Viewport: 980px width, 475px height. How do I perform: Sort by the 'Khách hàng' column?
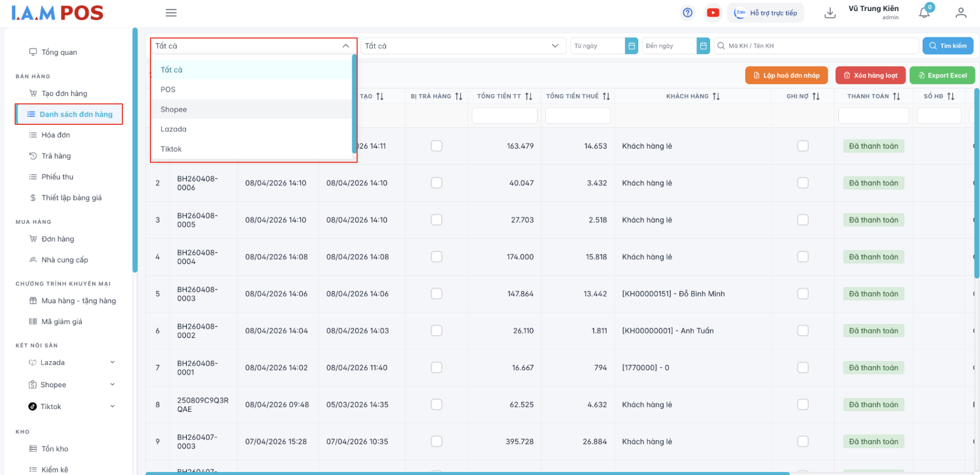pyautogui.click(x=716, y=96)
